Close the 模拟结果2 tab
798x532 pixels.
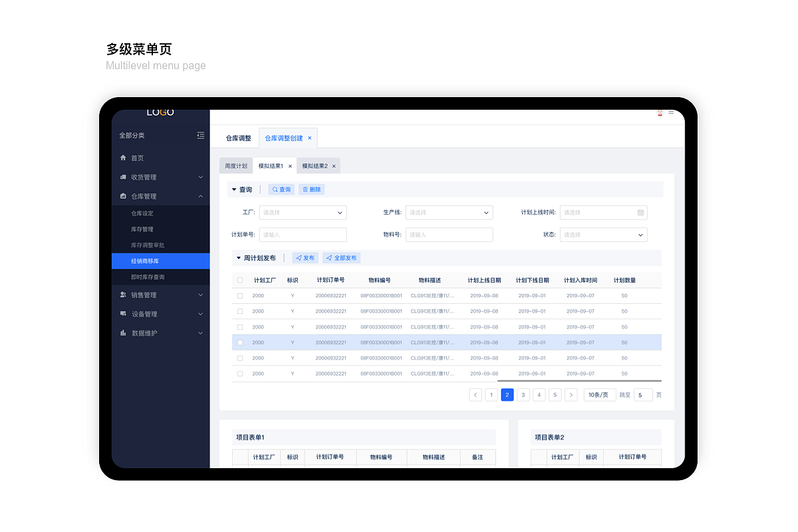334,166
